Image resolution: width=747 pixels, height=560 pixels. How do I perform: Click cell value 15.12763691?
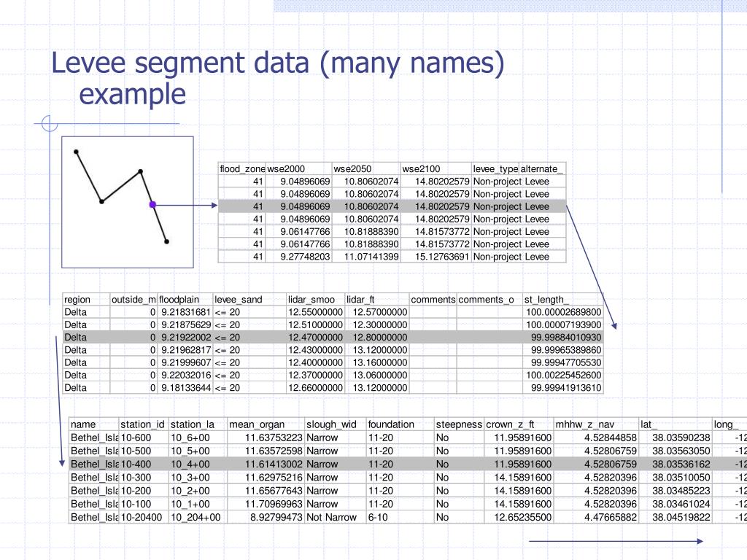click(442, 257)
